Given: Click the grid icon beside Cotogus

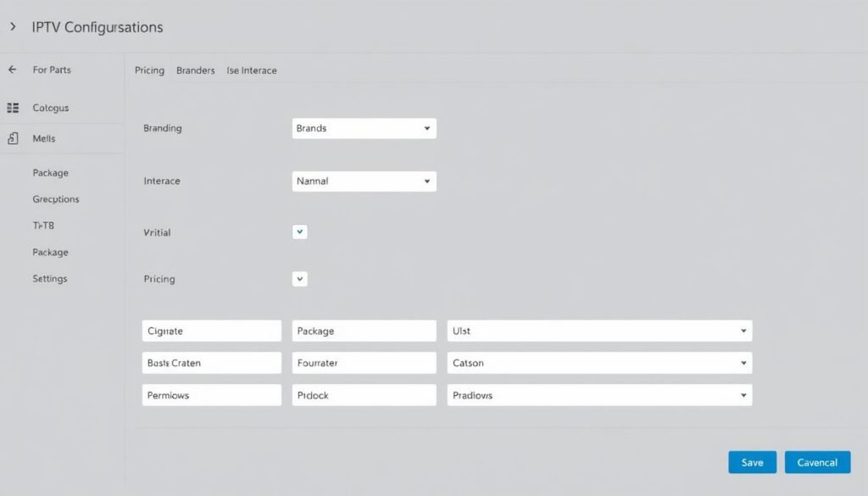Looking at the screenshot, I should (13, 108).
